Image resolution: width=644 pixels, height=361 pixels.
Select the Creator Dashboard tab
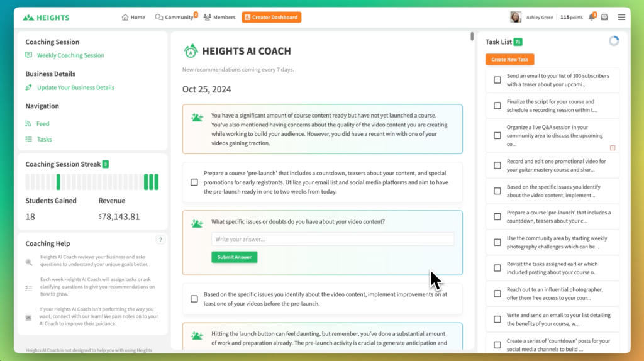(271, 18)
